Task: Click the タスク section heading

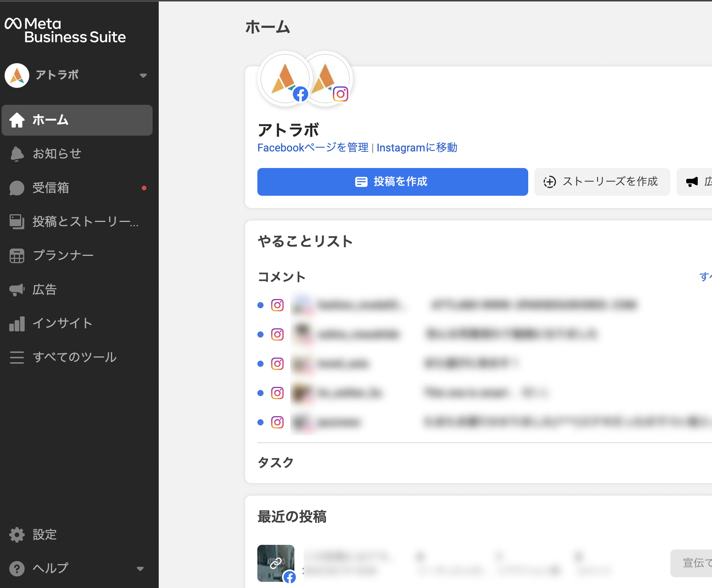Action: click(275, 462)
